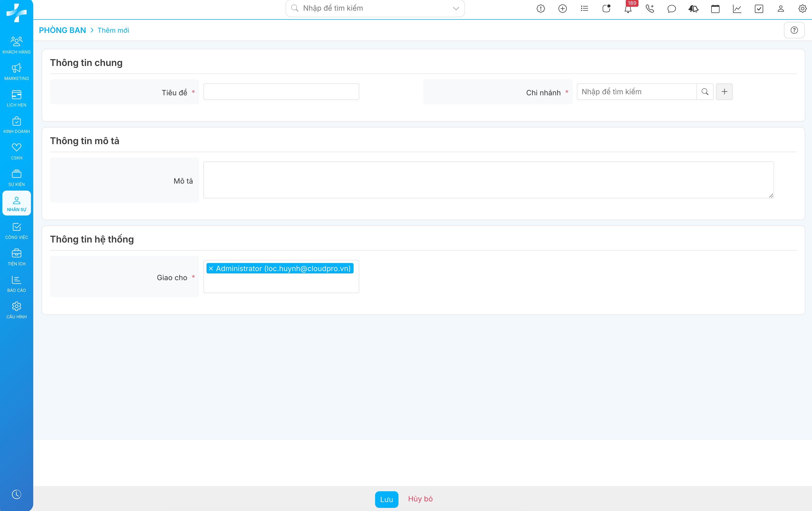Viewport: 812px width, 511px height.
Task: Click the help question mark icon
Action: click(794, 30)
